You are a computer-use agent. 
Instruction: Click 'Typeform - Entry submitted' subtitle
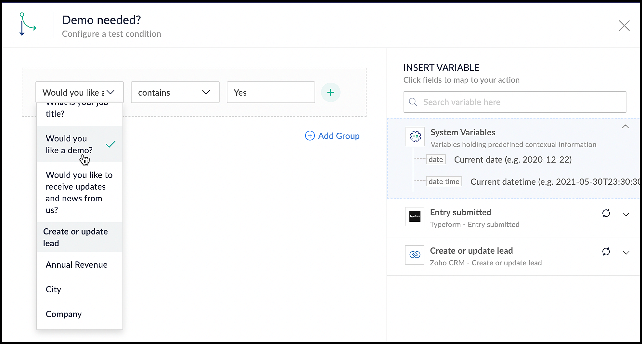tap(474, 225)
